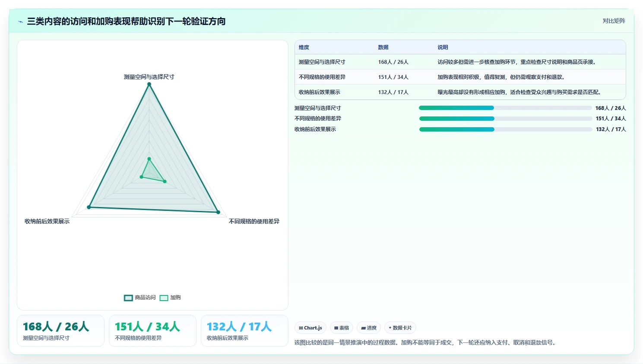Open the 132人 / 17人 data card
Screen dimensions: 643x364
(x=244, y=331)
